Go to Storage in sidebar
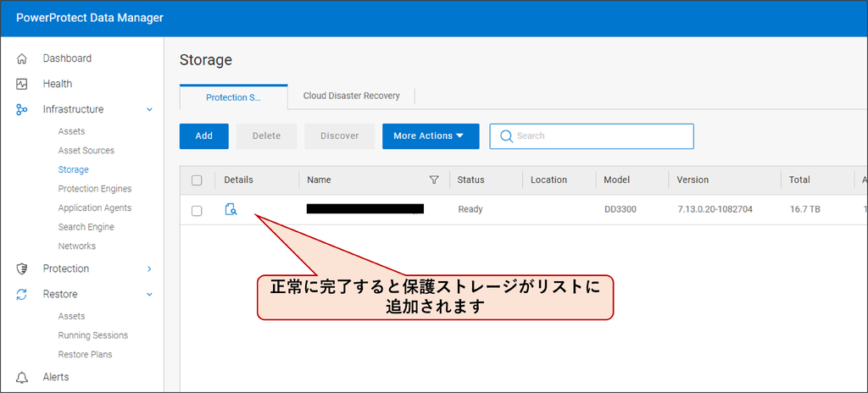The image size is (868, 393). pos(73,170)
